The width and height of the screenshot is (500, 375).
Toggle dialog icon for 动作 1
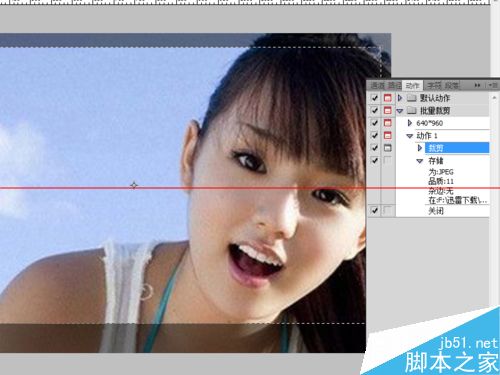pos(387,135)
